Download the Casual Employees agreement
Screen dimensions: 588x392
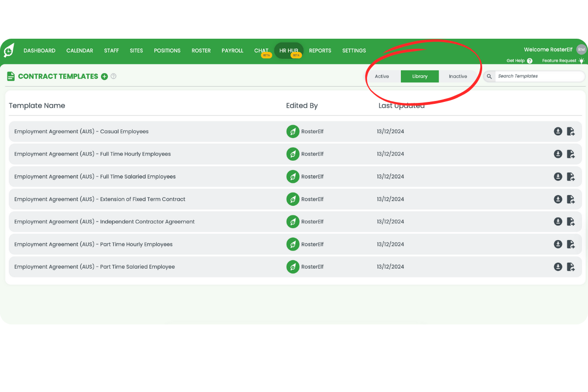(x=558, y=131)
